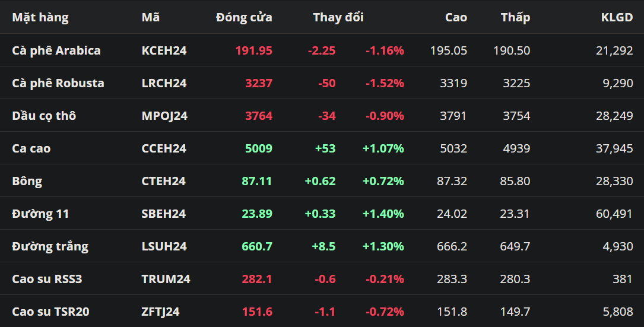Open Đường trắng commodity details
Image resolution: width=644 pixels, height=327 pixels.
pyautogui.click(x=50, y=246)
